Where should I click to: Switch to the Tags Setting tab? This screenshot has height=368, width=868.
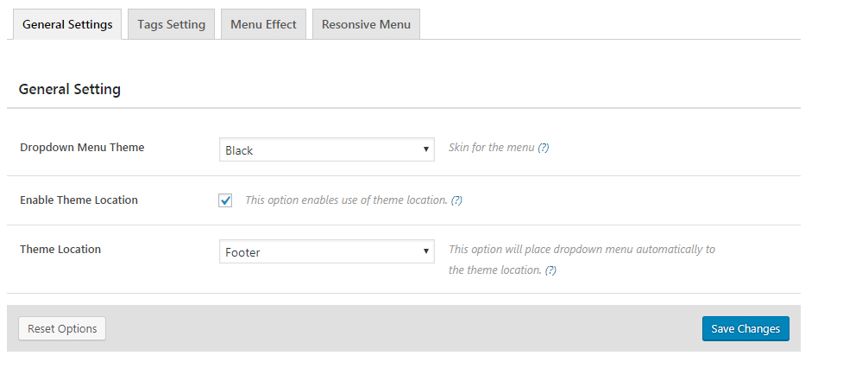click(171, 24)
